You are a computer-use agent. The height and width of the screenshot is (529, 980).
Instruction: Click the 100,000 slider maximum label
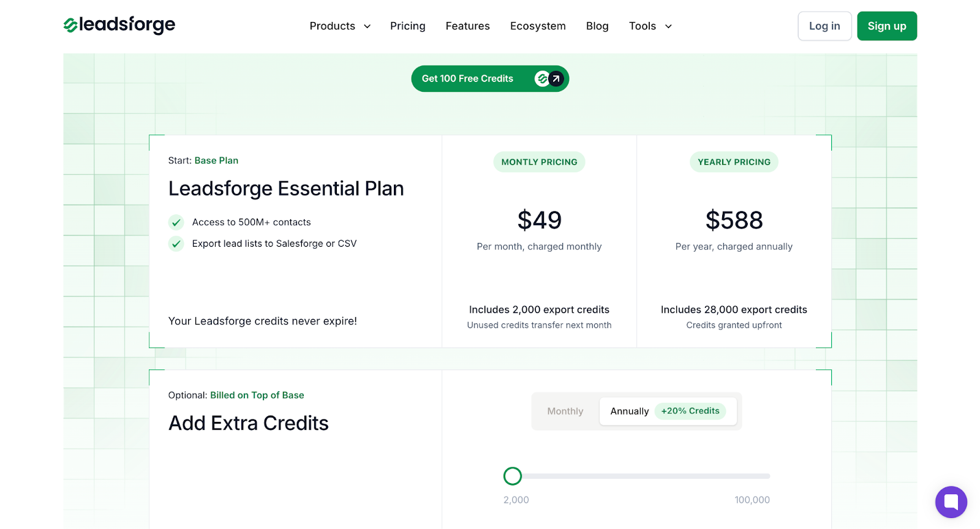pos(752,500)
